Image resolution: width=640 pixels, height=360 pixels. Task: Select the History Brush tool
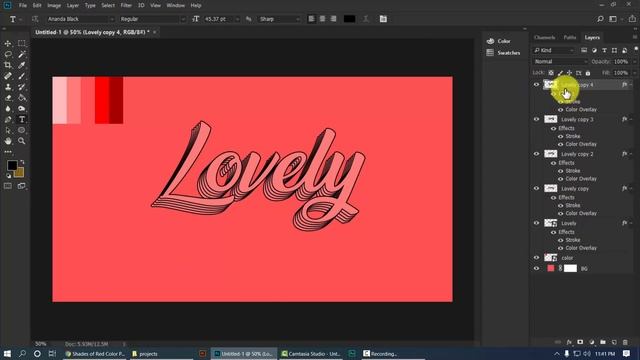22,87
